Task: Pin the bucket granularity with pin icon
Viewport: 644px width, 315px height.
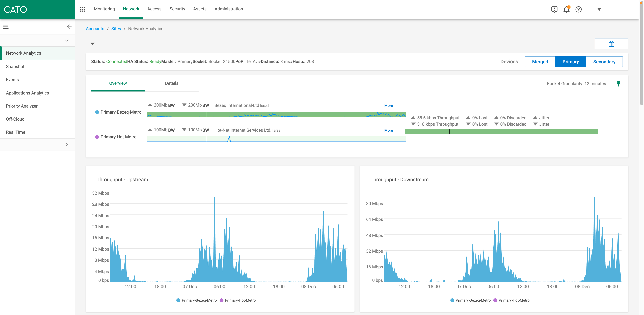Action: [618, 83]
